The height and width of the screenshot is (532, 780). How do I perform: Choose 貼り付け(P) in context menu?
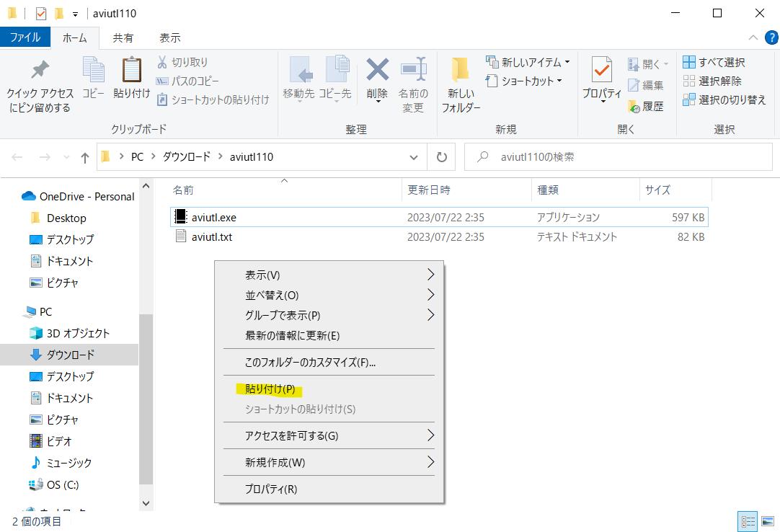tap(329, 389)
